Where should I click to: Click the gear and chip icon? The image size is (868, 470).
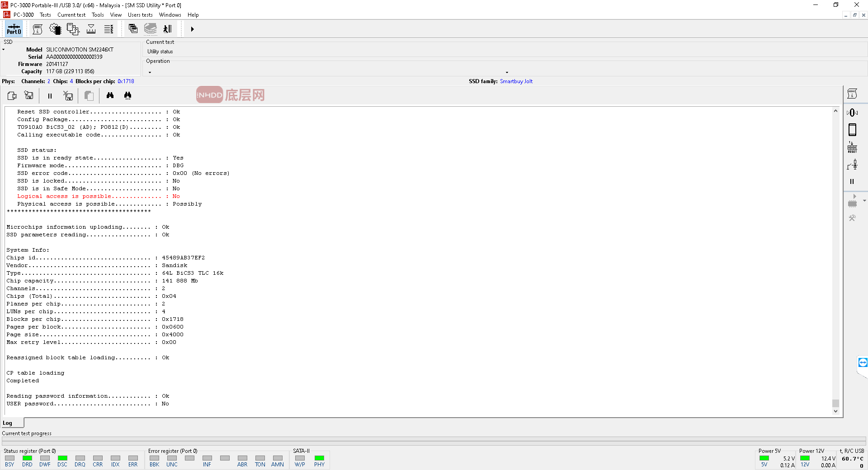[x=55, y=29]
